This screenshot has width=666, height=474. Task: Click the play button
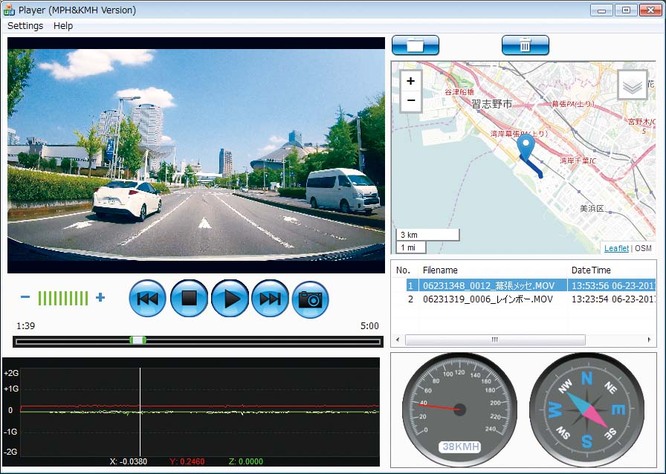pos(230,297)
